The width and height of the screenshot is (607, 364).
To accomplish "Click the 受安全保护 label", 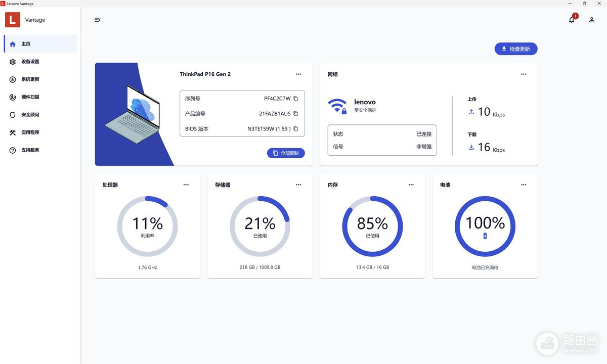I will coord(365,110).
